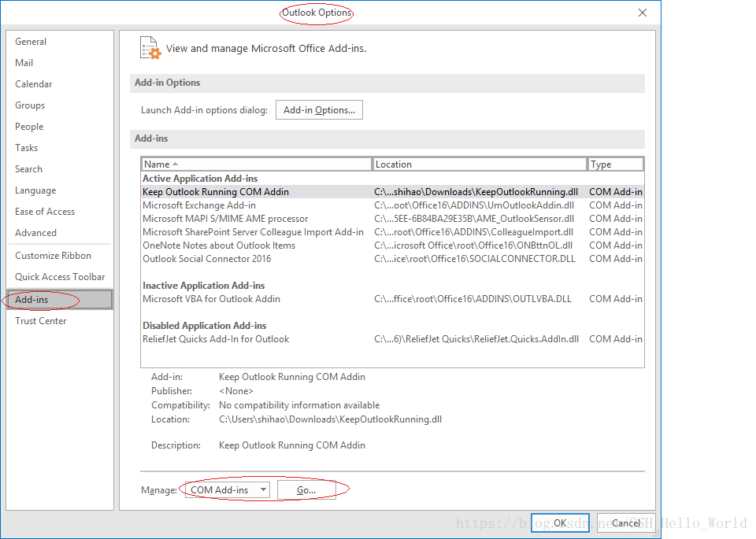Screen dimensions: 756x539
Task: Click the SOCIALCONNECTOR.DLL location cell
Action: pyautogui.click(x=474, y=259)
